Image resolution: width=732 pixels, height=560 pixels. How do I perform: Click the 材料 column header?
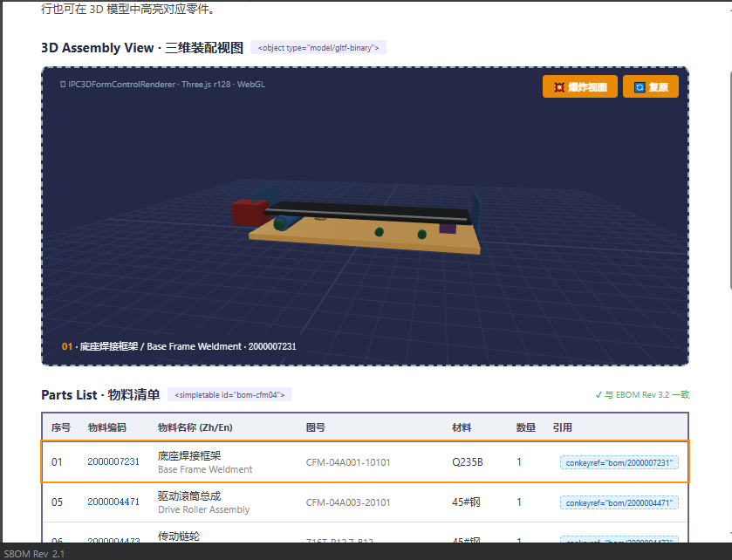[x=462, y=427]
